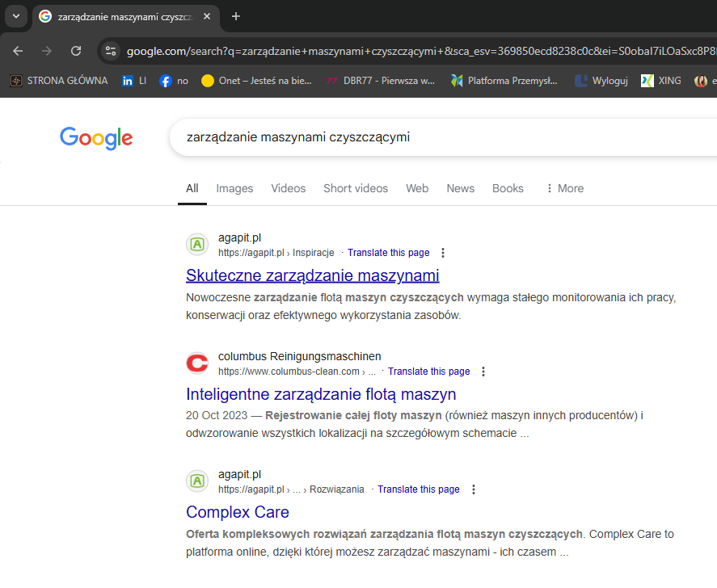The width and height of the screenshot is (717, 588).
Task: Translate the agapit.pl Inspiracje result page
Action: 388,253
